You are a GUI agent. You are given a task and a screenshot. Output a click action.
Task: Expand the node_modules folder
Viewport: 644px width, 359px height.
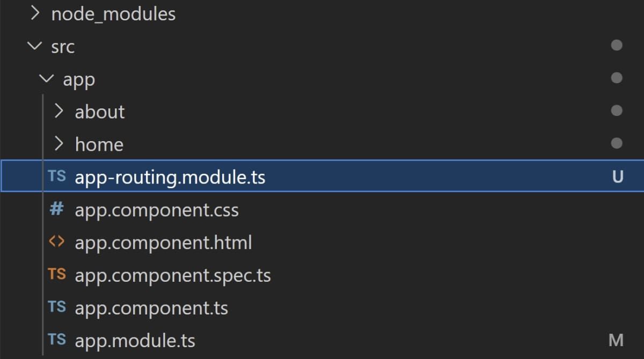click(34, 13)
